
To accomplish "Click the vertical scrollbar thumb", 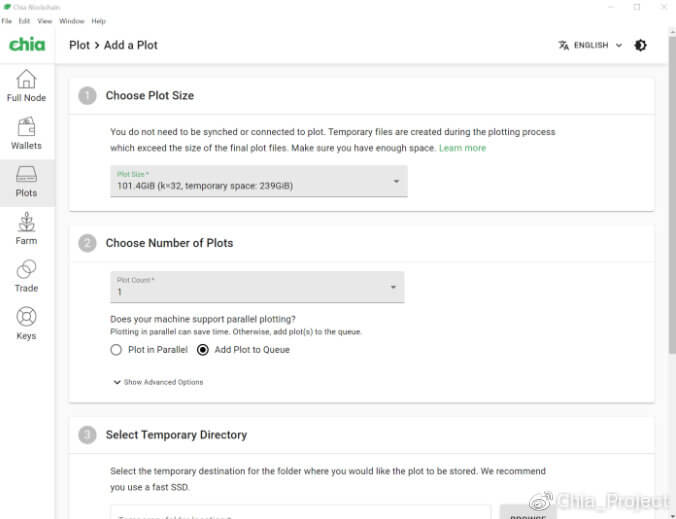I will tap(672, 194).
